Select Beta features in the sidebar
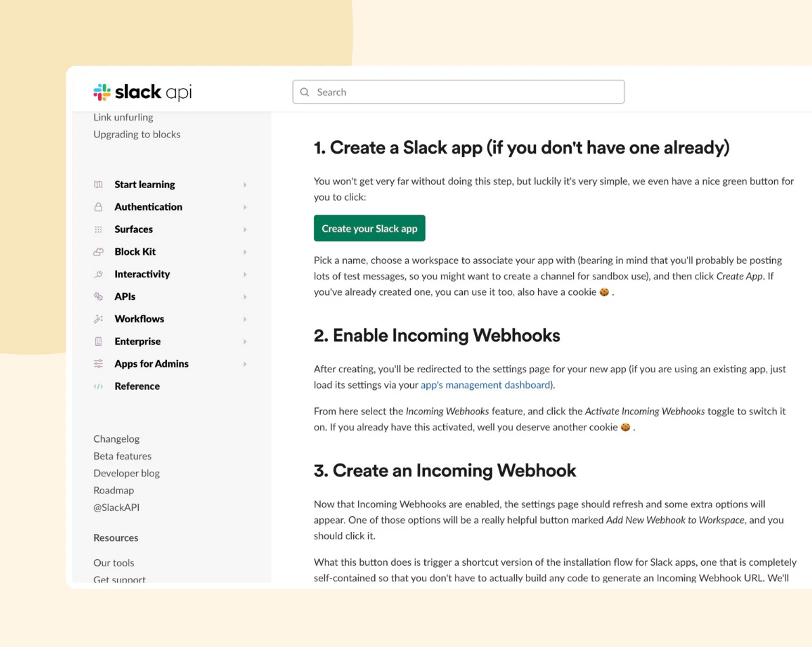Image resolution: width=812 pixels, height=647 pixels. (x=122, y=455)
